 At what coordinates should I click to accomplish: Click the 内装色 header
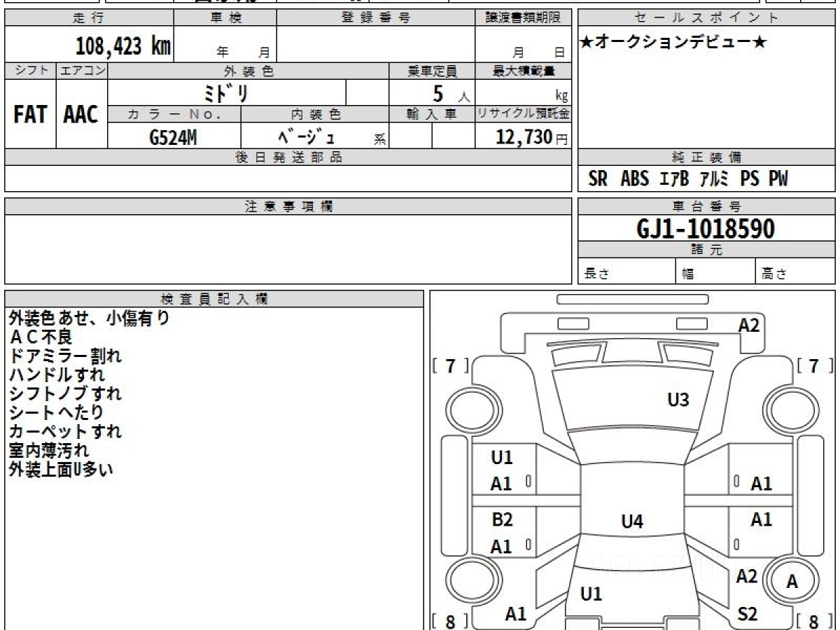point(315,114)
